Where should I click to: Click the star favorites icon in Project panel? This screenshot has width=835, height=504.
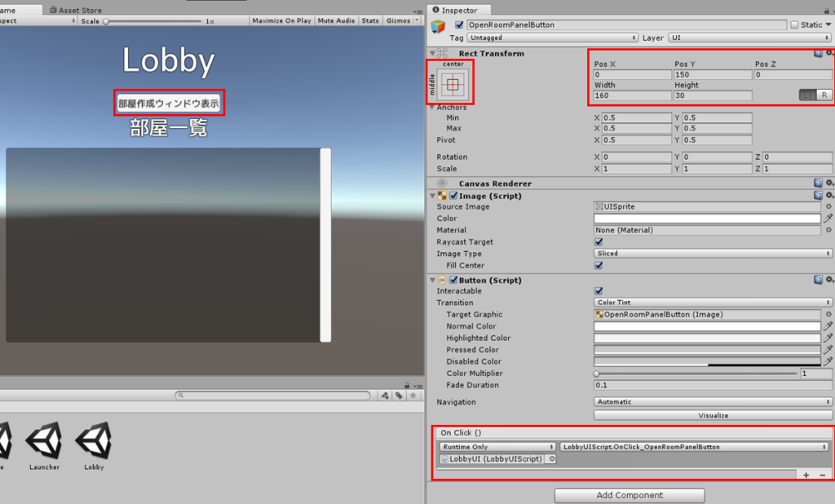click(x=413, y=396)
